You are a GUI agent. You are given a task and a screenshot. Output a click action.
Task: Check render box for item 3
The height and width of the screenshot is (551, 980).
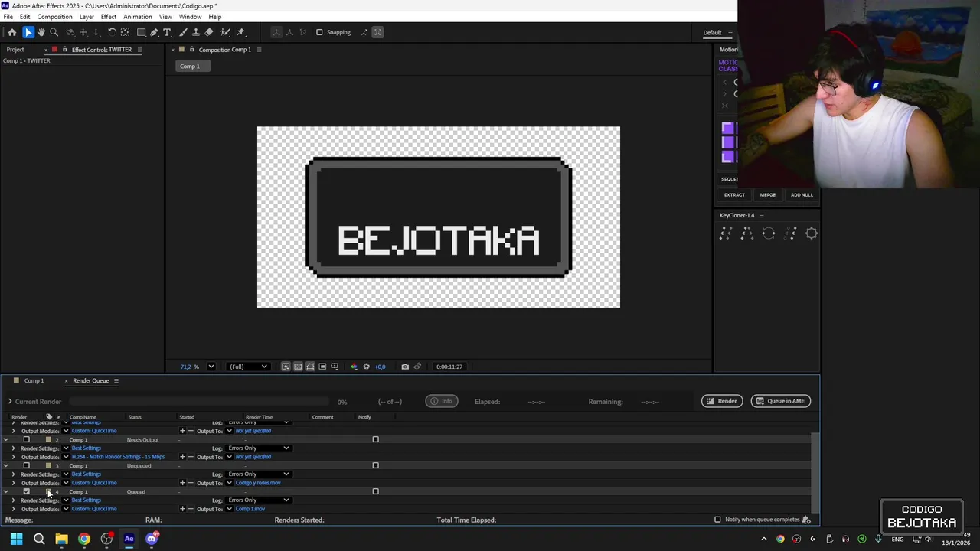[x=26, y=466]
